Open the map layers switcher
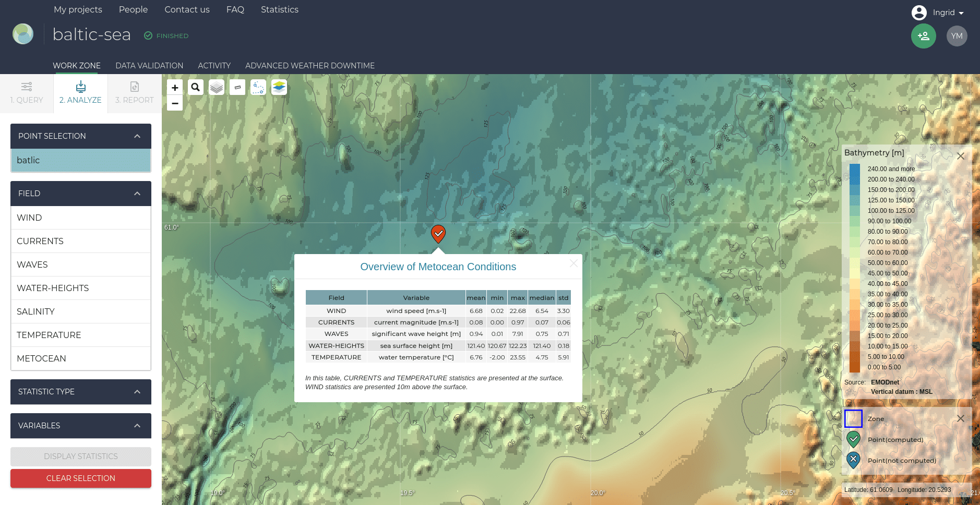The height and width of the screenshot is (505, 980). [217, 87]
